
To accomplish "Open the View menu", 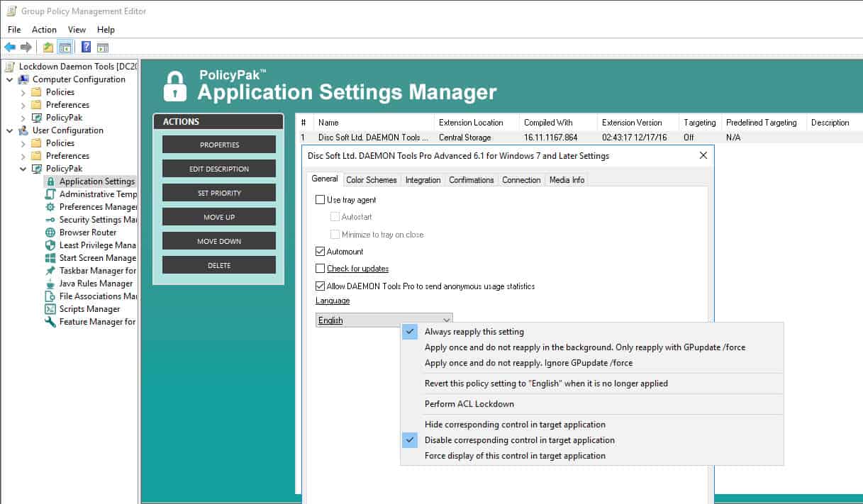I will click(x=77, y=30).
